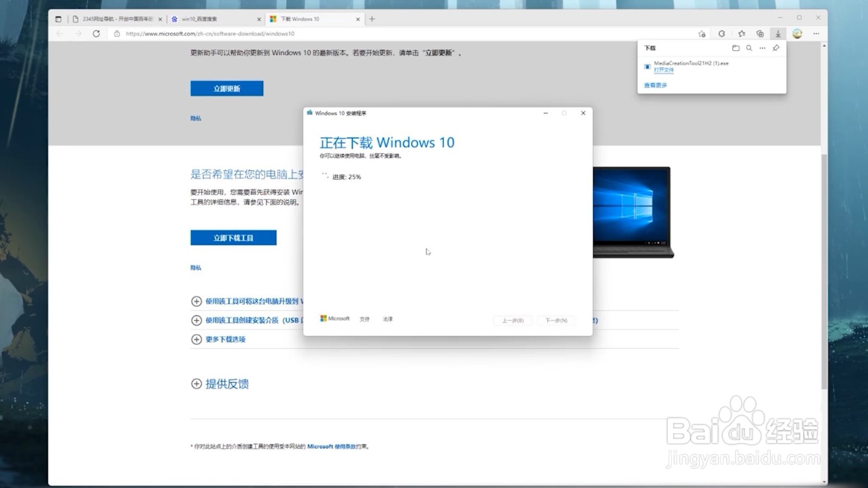Open the Extensions puzzle icon

722,34
